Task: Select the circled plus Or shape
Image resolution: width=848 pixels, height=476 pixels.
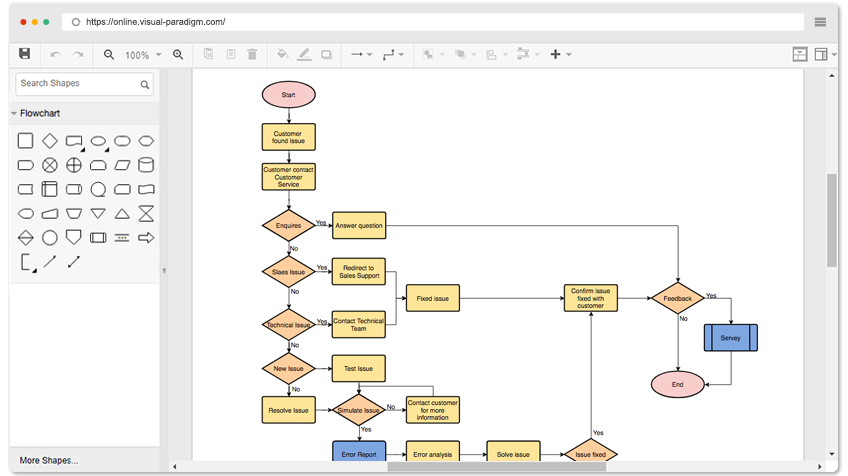Action: (74, 165)
